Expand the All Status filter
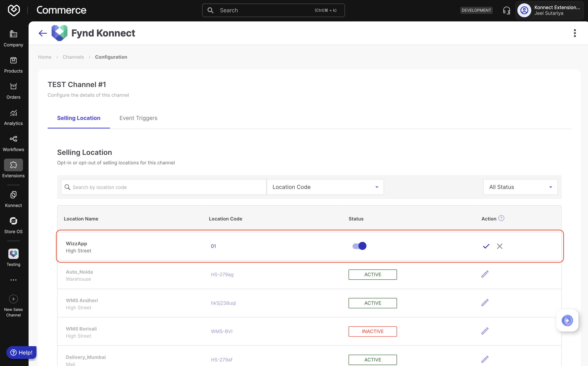The height and width of the screenshot is (366, 588). [x=520, y=187]
